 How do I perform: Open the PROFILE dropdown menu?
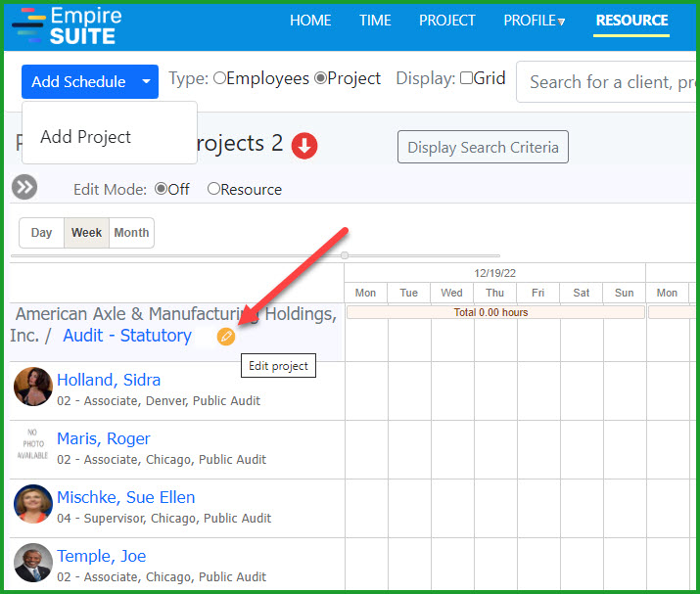click(534, 21)
